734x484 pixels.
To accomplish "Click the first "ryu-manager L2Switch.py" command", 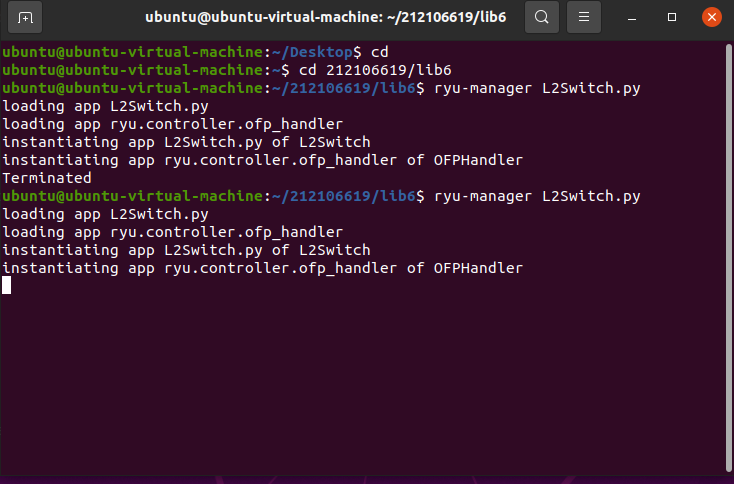I will coord(537,88).
